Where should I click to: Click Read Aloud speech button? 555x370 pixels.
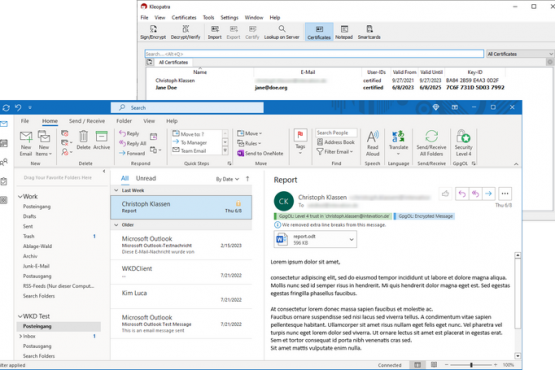point(372,143)
